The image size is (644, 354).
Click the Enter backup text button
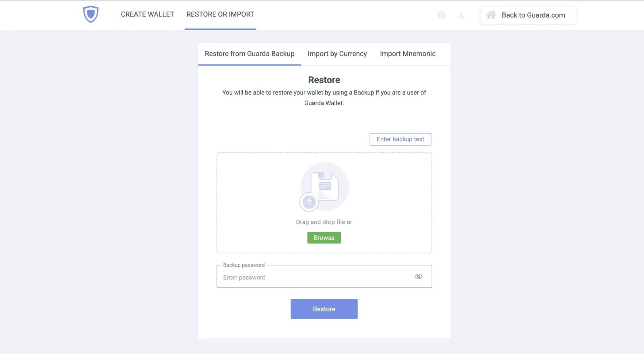tap(400, 139)
